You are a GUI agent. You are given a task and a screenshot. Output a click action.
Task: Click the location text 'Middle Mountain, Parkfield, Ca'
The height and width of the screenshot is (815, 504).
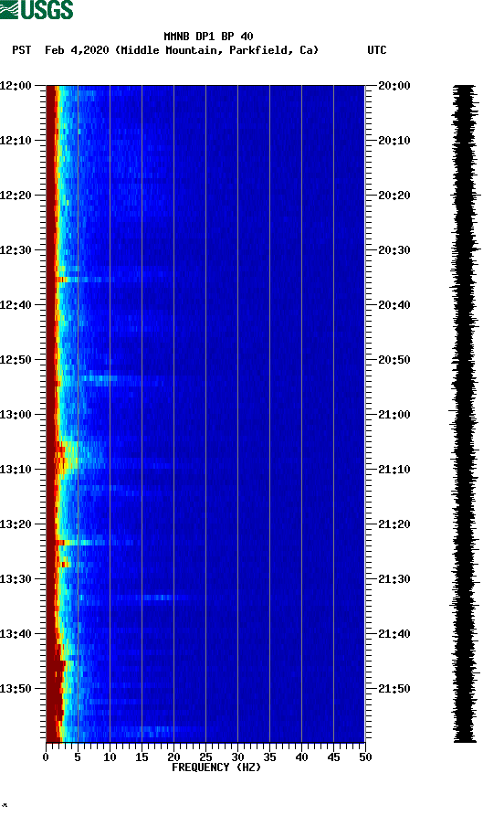tap(216, 50)
